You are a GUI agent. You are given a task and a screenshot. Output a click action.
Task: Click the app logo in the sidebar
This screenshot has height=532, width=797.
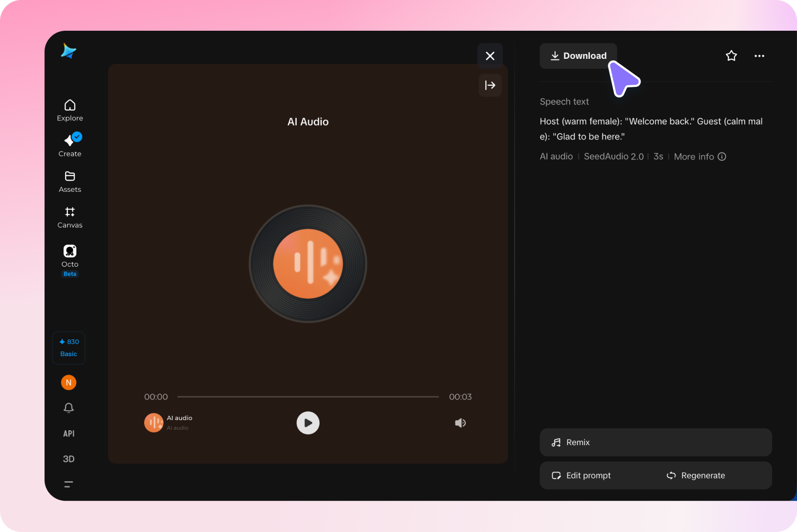(69, 51)
